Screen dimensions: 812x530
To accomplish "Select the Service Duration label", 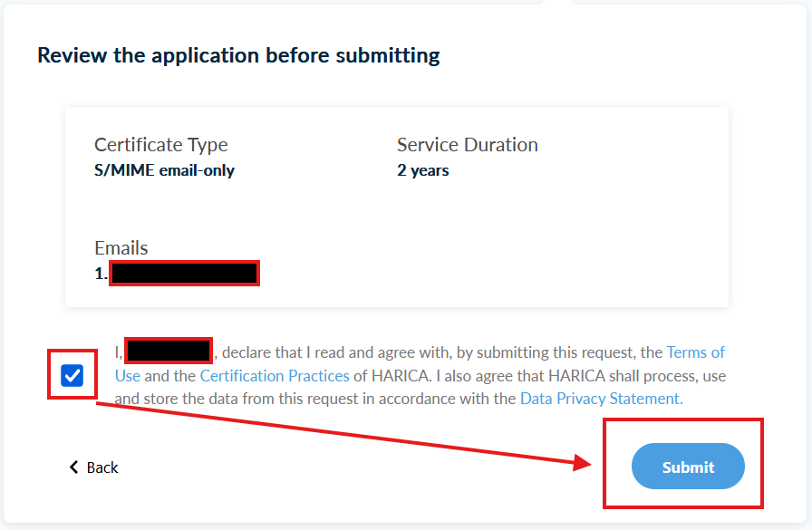I will pyautogui.click(x=467, y=145).
